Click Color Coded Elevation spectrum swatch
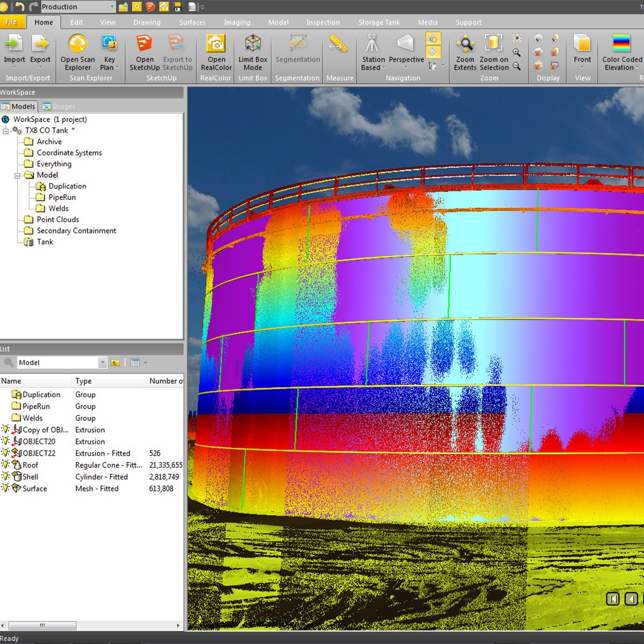Viewport: 644px width, 644px height. click(621, 43)
